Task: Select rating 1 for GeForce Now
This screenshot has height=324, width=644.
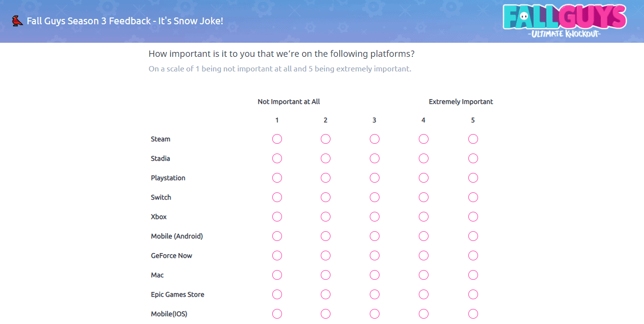Action: 277,256
